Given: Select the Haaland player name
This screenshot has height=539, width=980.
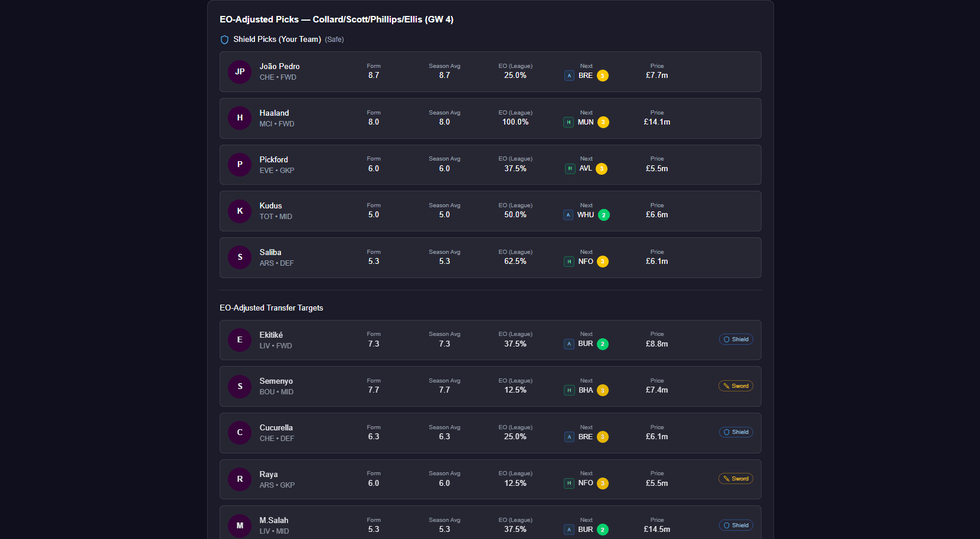Looking at the screenshot, I should coord(274,113).
